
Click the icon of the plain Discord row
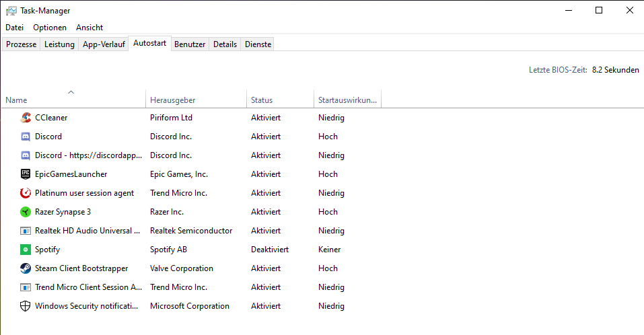(26, 137)
